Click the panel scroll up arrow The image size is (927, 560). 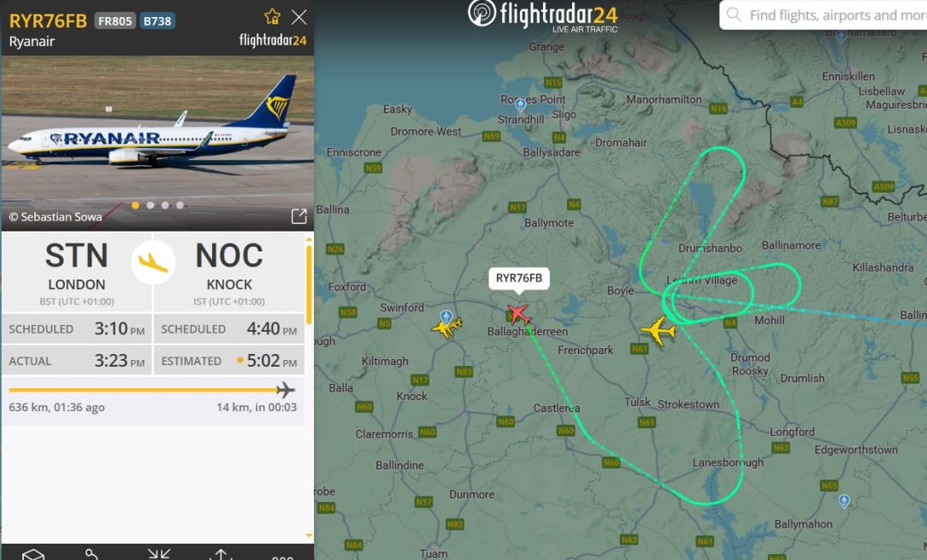click(309, 239)
